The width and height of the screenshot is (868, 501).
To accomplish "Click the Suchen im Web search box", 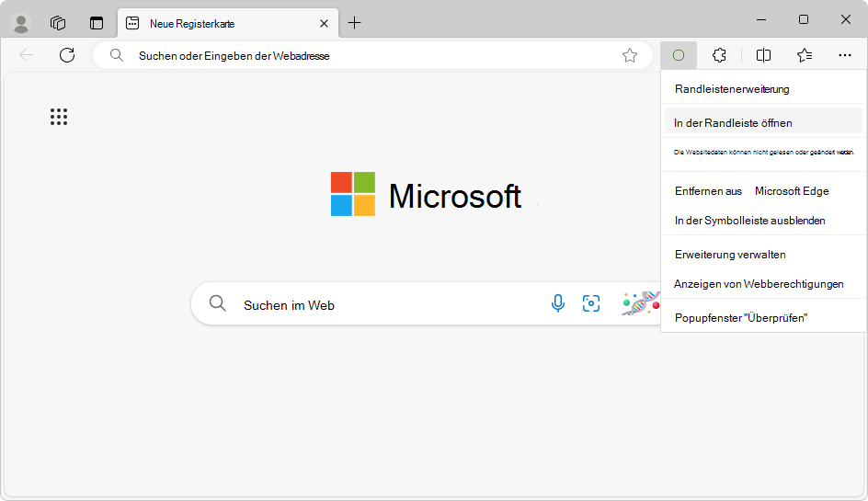I will [x=427, y=304].
